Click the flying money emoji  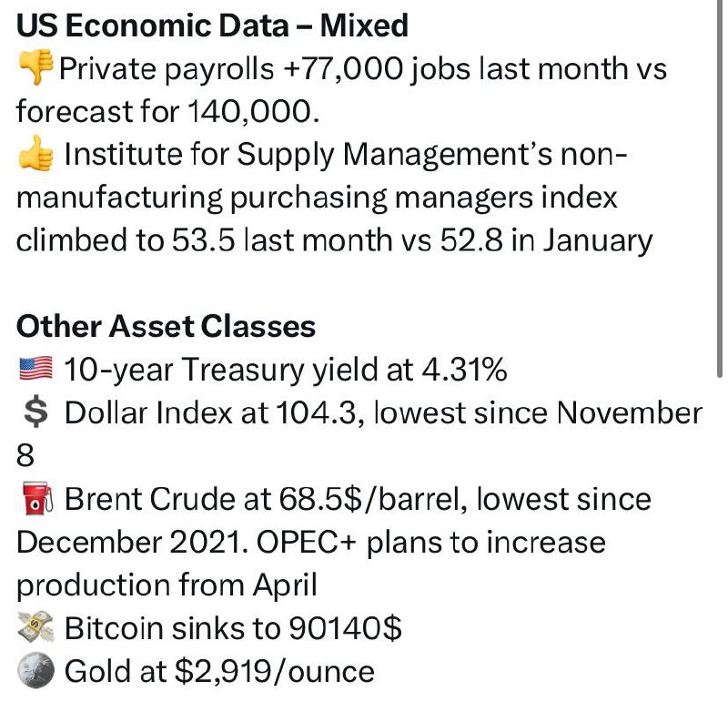(35, 627)
